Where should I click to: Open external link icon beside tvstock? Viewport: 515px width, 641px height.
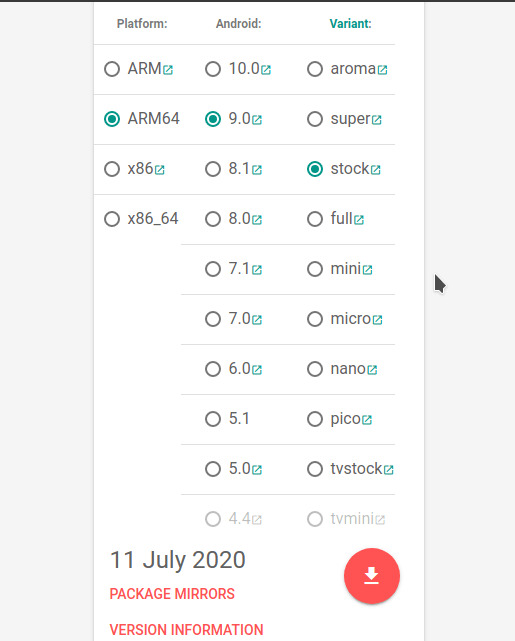coord(388,470)
